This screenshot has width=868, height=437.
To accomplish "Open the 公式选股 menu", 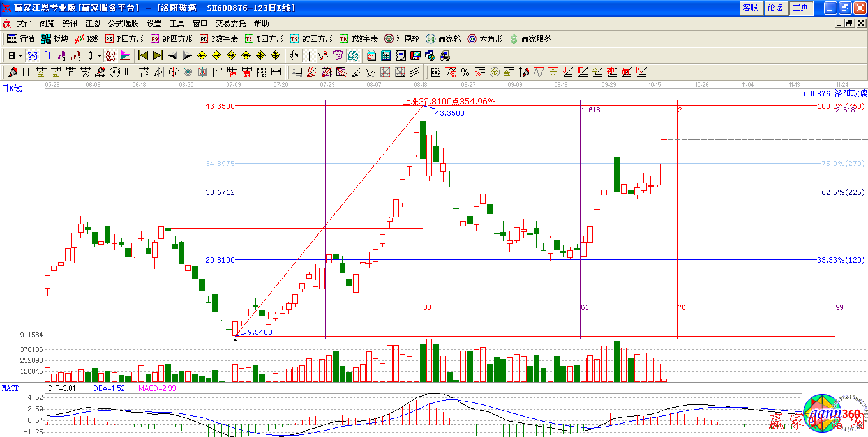I will 123,23.
